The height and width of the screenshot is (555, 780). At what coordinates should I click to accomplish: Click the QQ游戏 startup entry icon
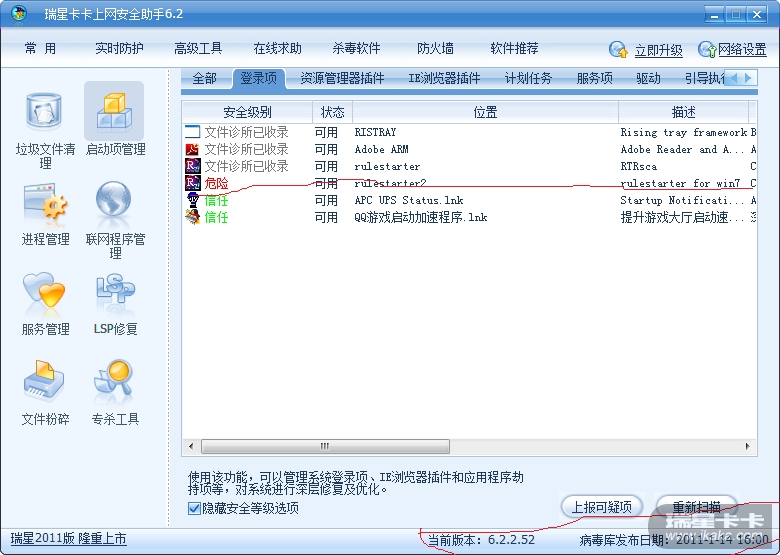tap(192, 217)
